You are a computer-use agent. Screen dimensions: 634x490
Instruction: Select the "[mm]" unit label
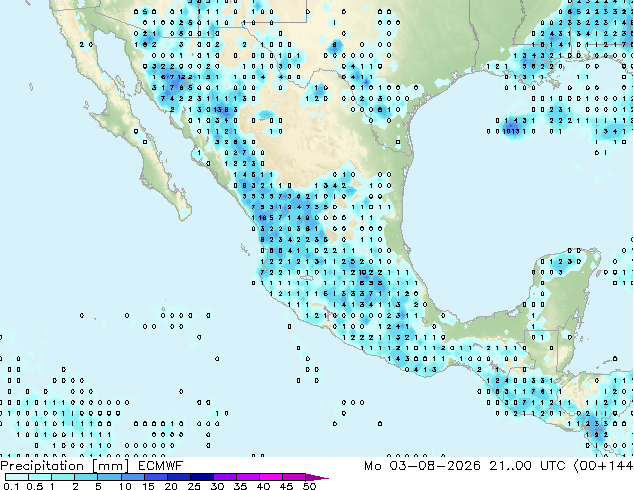(x=111, y=466)
